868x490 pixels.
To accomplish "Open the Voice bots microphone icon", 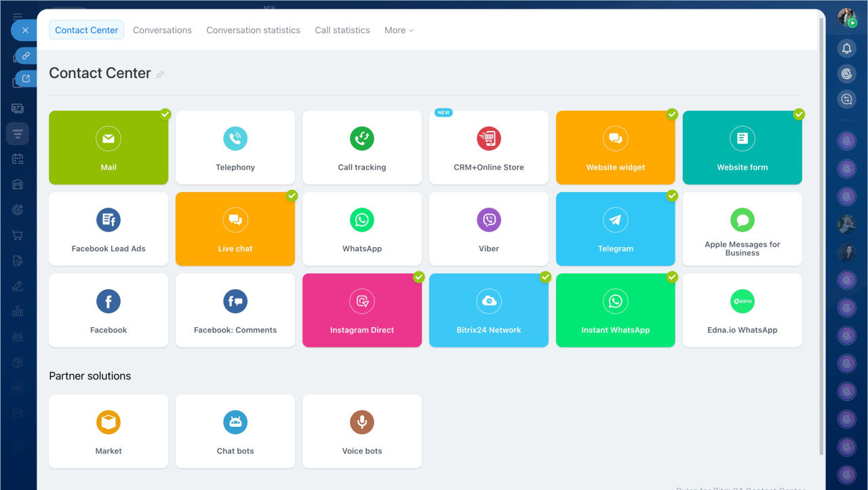I will click(362, 422).
